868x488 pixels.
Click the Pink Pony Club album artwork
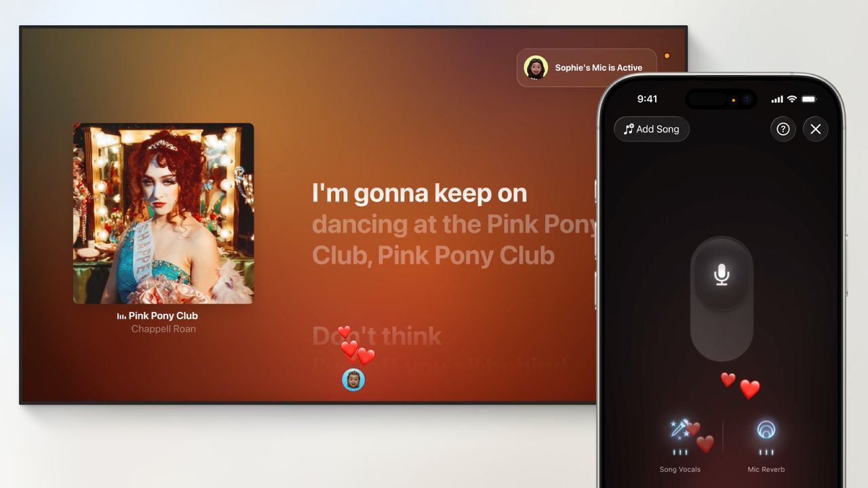pyautogui.click(x=163, y=213)
